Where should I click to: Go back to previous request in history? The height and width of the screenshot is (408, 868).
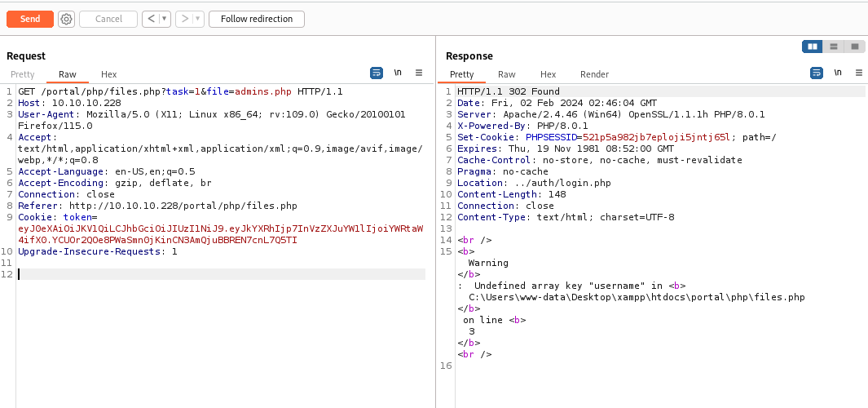(150, 19)
